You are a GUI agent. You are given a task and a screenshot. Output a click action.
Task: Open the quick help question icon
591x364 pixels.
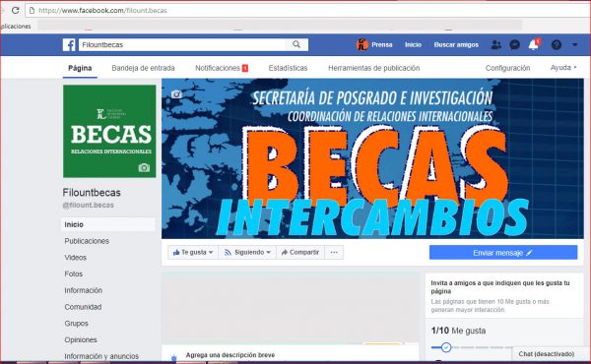[557, 45]
